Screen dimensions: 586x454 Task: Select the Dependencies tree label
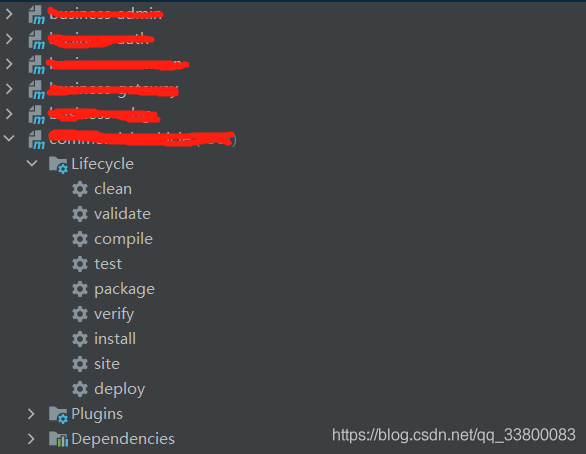click(x=123, y=439)
